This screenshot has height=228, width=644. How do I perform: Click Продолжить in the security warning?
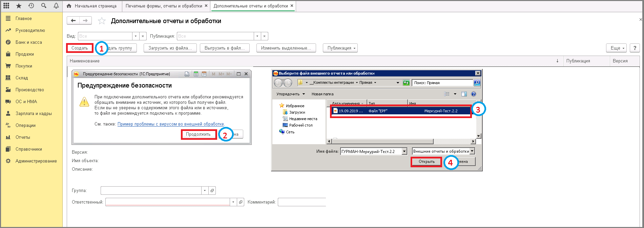coord(198,134)
